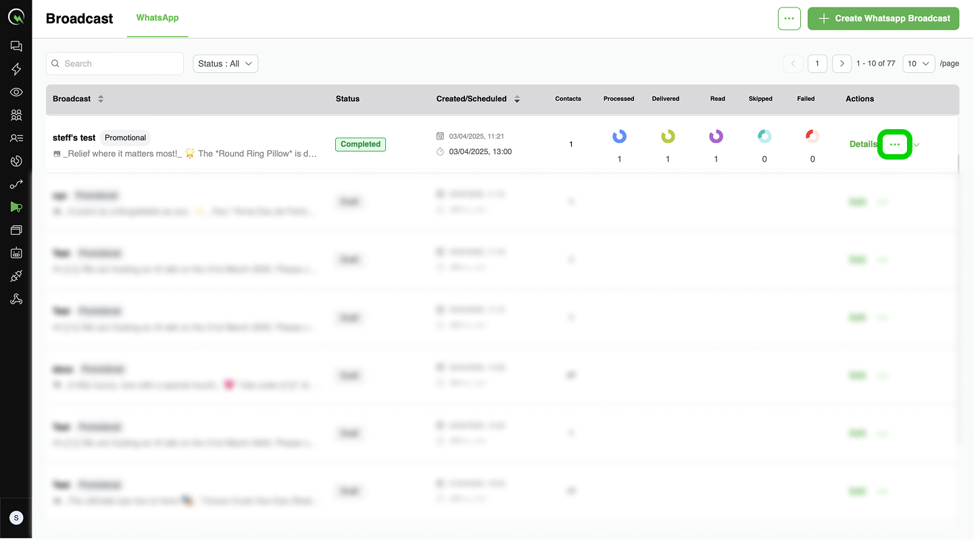Open three-dot menu for steff's test row
The height and width of the screenshot is (545, 980).
tap(895, 145)
